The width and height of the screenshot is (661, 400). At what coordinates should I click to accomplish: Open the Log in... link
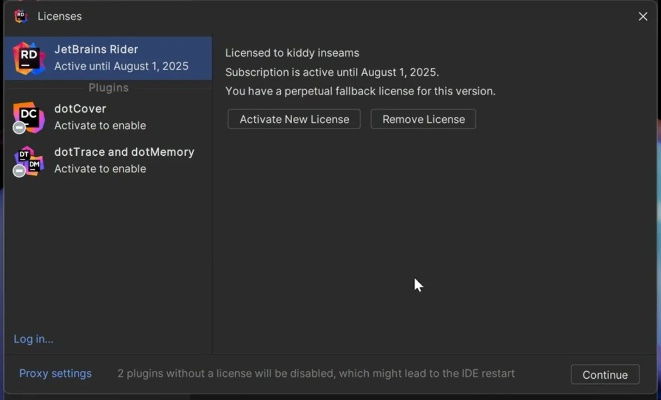point(34,339)
